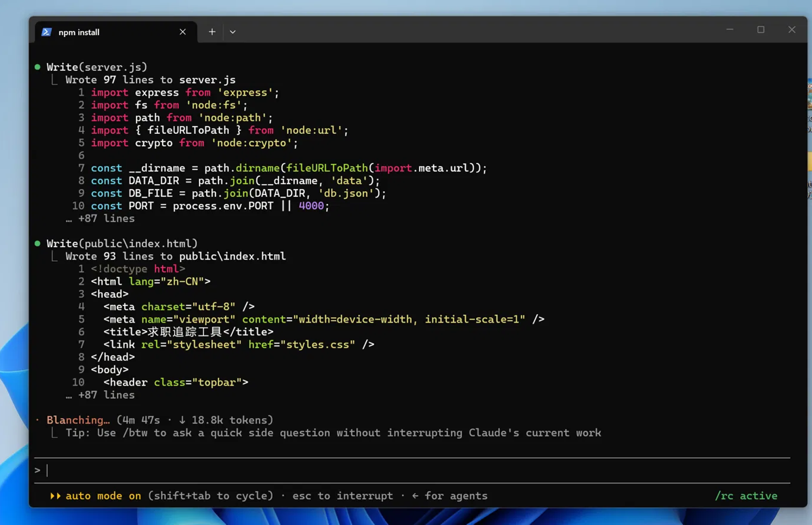Click 'Wrote 97 lines to server.js'
The height and width of the screenshot is (525, 812).
click(151, 80)
